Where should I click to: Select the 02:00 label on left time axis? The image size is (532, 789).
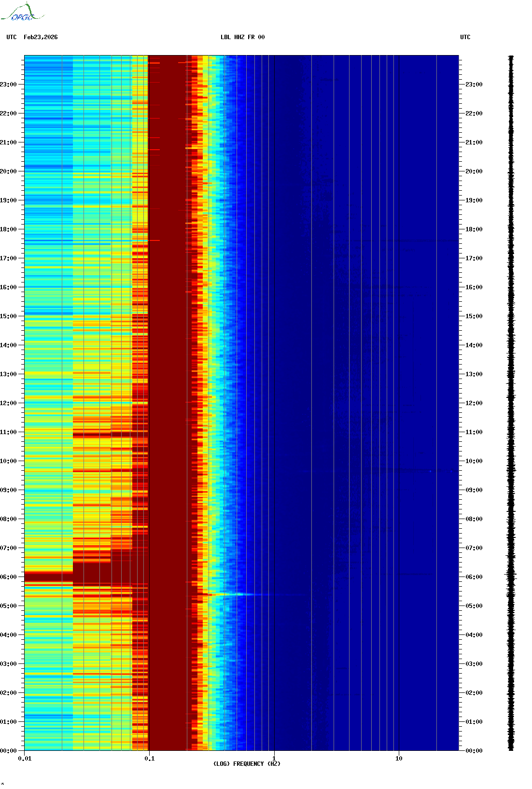pos(8,693)
